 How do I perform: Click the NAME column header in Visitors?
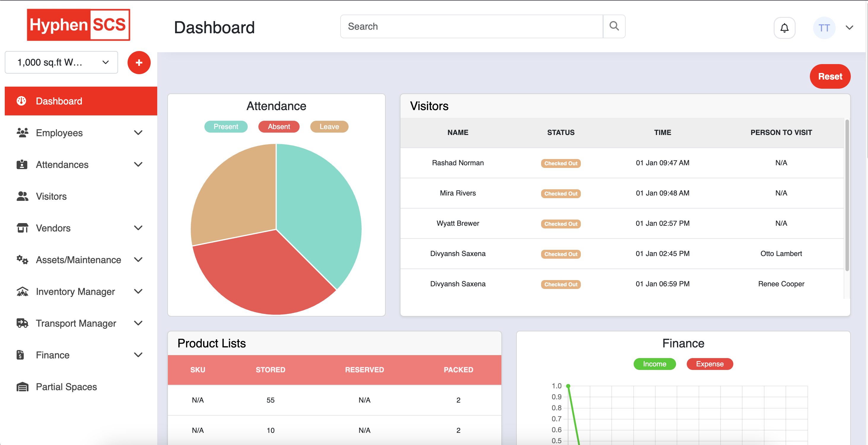pyautogui.click(x=458, y=133)
